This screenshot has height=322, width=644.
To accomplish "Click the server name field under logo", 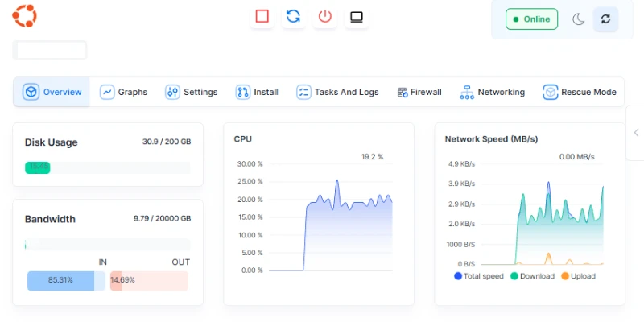I will 50,50.
